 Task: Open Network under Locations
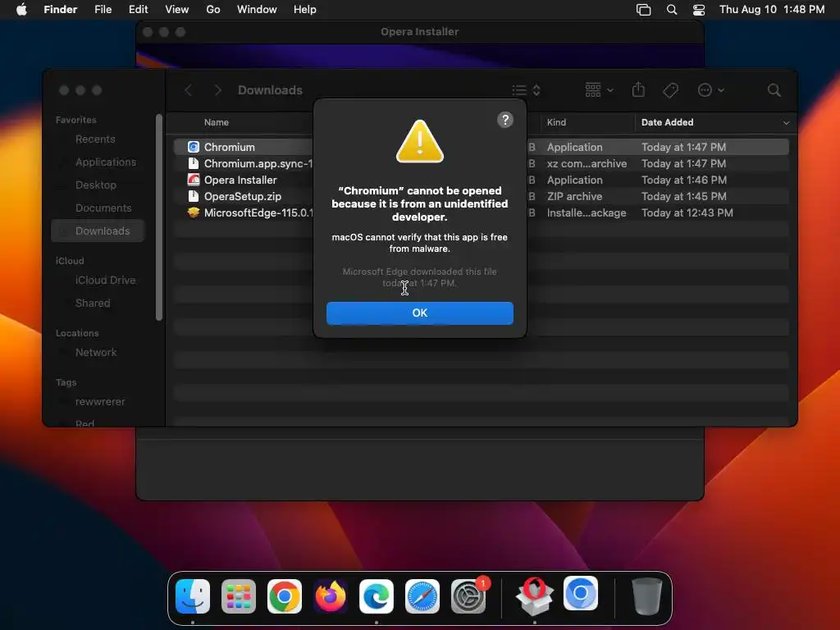coord(96,353)
